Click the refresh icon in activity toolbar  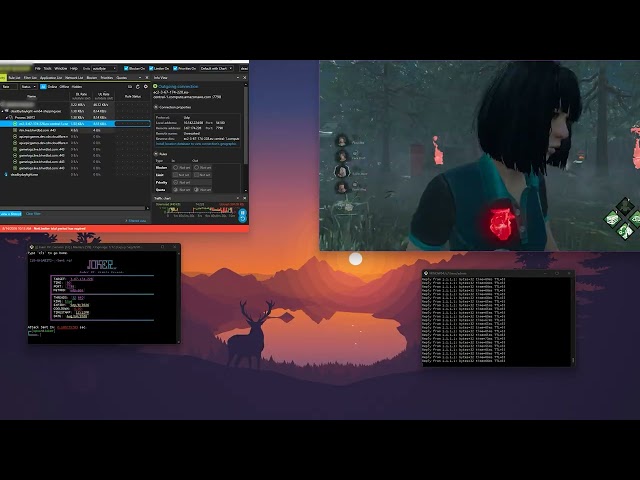138,87
